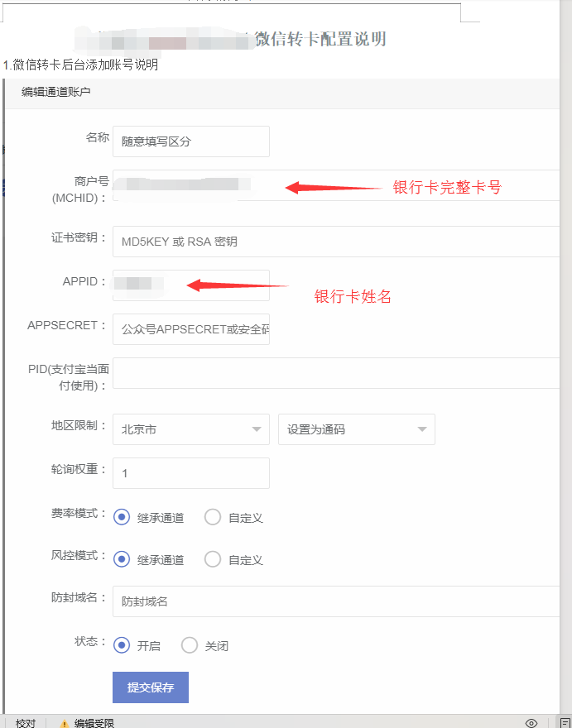Viewport: 572px width, 728px height.
Task: Click the 编辑受限 warning icon
Action: pyautogui.click(x=65, y=723)
